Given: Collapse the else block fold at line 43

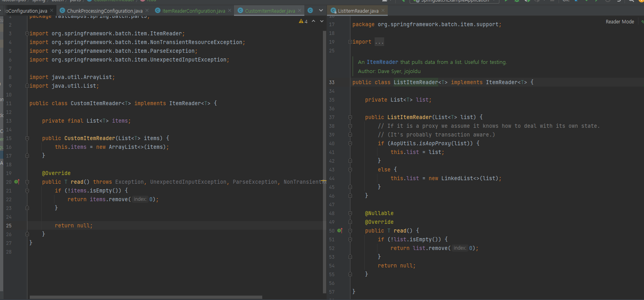Looking at the screenshot, I should point(350,169).
